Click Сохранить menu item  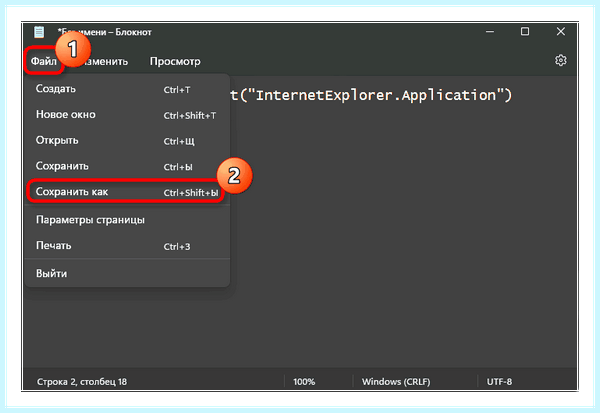pos(127,166)
